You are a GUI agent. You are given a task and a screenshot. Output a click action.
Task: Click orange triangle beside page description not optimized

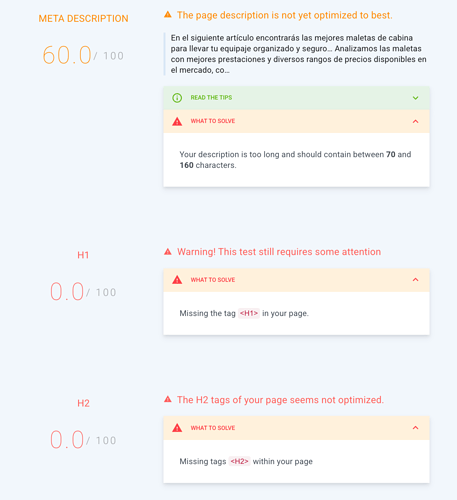[168, 15]
